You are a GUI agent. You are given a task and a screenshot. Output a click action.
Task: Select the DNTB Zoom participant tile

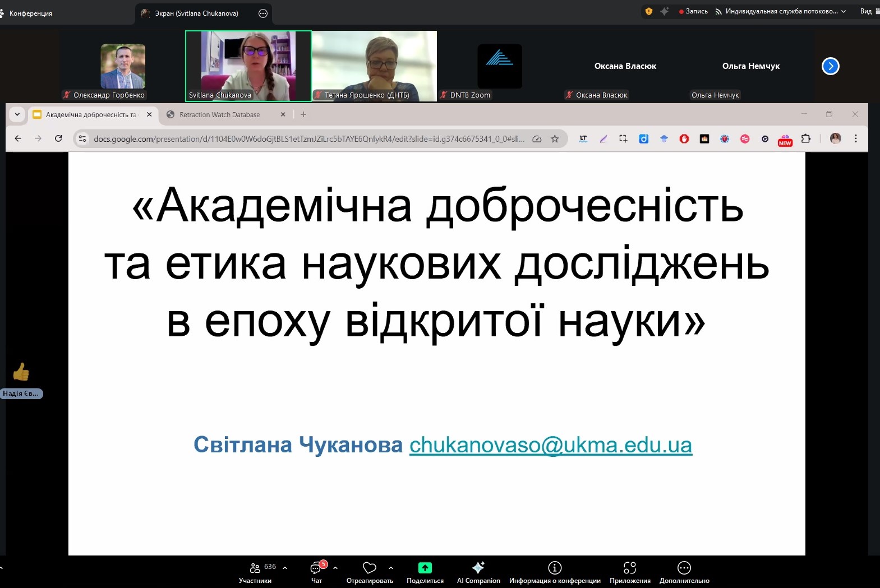click(x=500, y=66)
